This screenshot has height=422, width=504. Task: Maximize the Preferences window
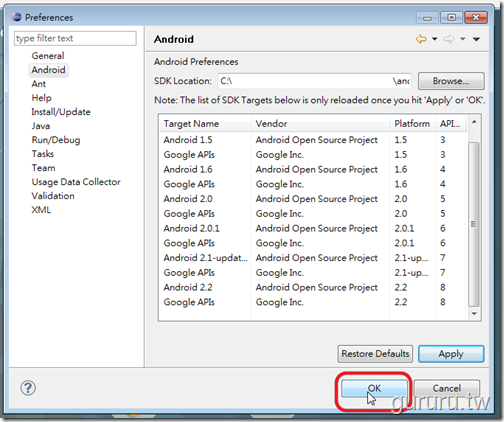(x=451, y=17)
